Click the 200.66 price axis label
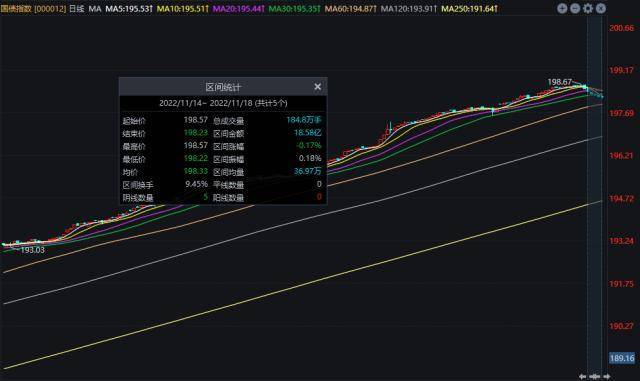This screenshot has height=381, width=640. 622,28
